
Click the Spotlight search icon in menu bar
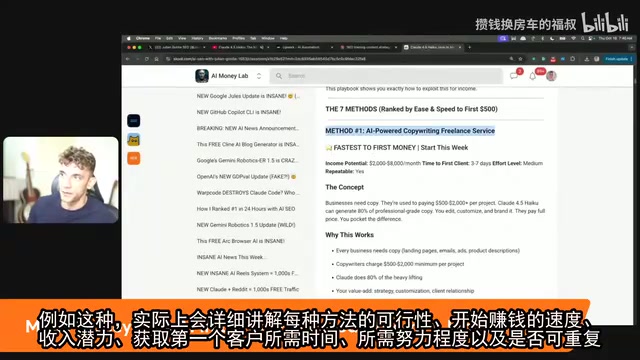coord(582,38)
